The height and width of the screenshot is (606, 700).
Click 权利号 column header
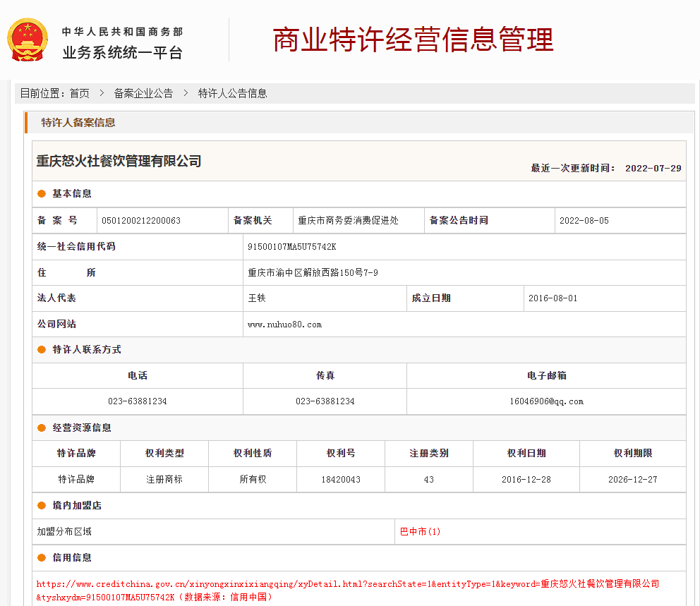click(341, 454)
